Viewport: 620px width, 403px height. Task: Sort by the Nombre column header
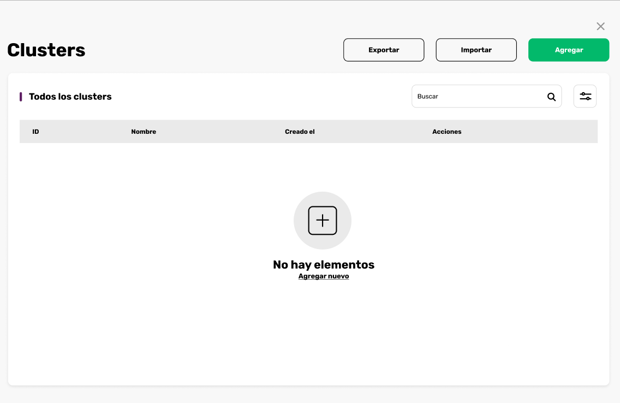pos(144,132)
